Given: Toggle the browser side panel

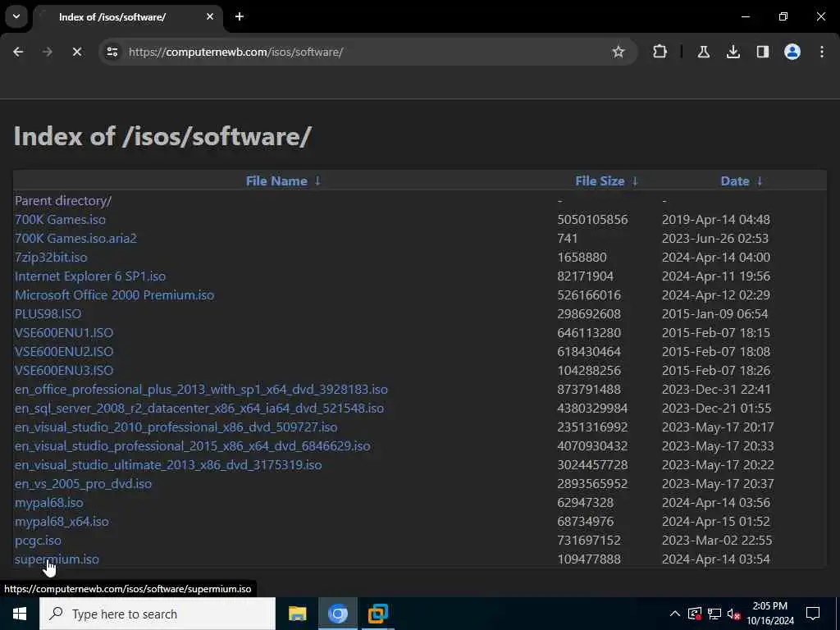Looking at the screenshot, I should coord(762,52).
